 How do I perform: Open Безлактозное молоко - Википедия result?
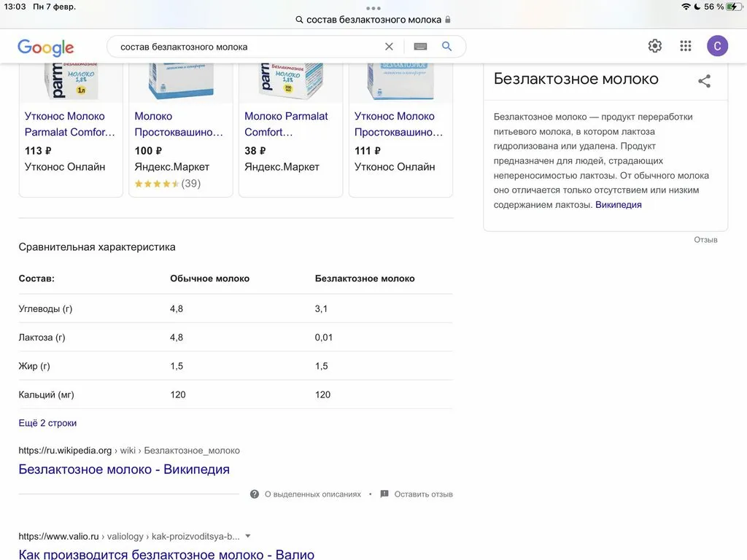(x=124, y=470)
